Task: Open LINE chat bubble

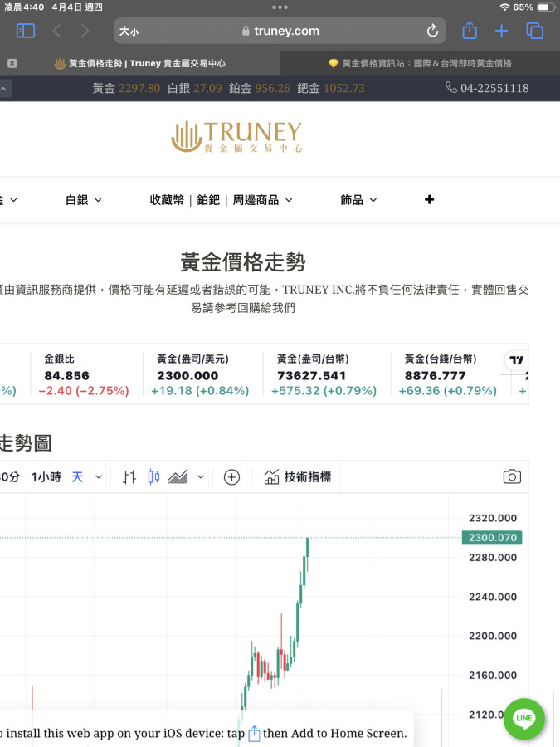Action: 523,718
